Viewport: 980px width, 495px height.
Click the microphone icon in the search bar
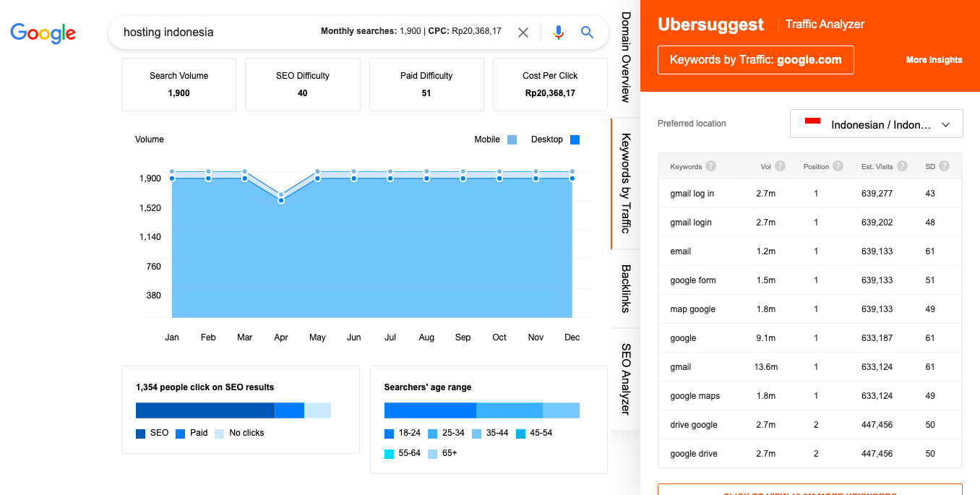coord(558,32)
